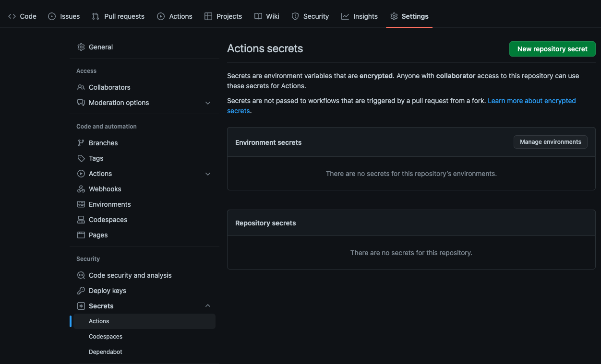Click the Collaborators people icon

click(x=81, y=87)
